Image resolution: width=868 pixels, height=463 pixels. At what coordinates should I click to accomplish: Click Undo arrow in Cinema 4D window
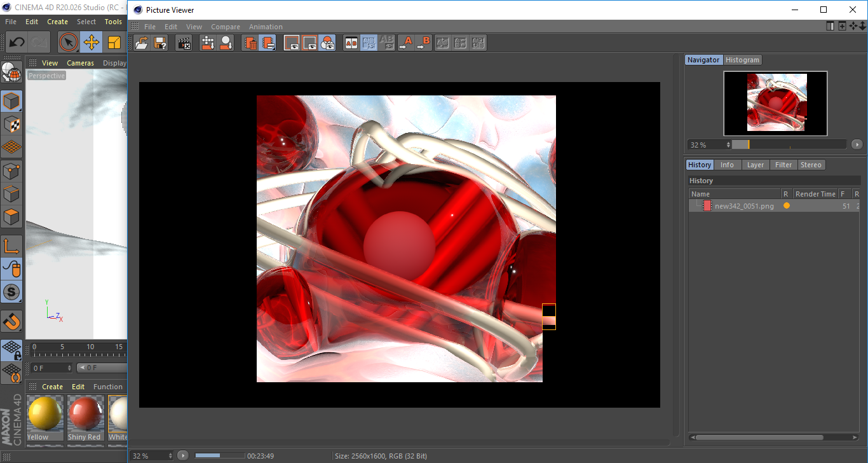coord(17,43)
